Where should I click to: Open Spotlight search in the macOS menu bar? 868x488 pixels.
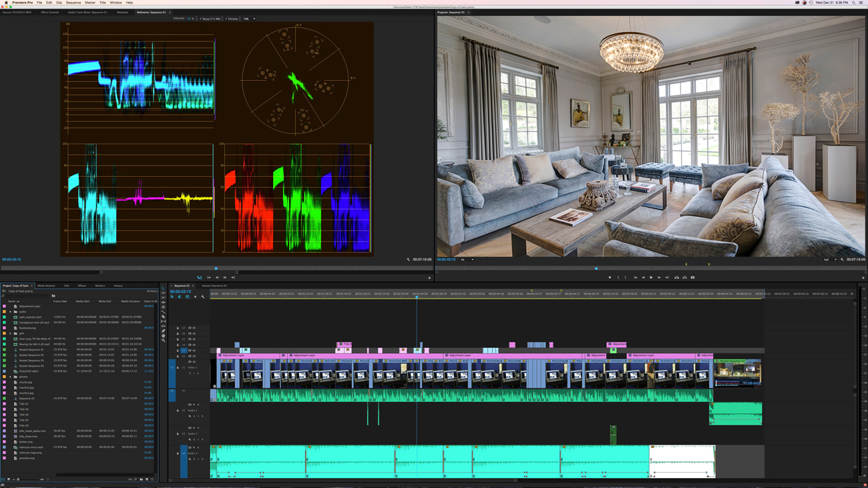[x=853, y=3]
